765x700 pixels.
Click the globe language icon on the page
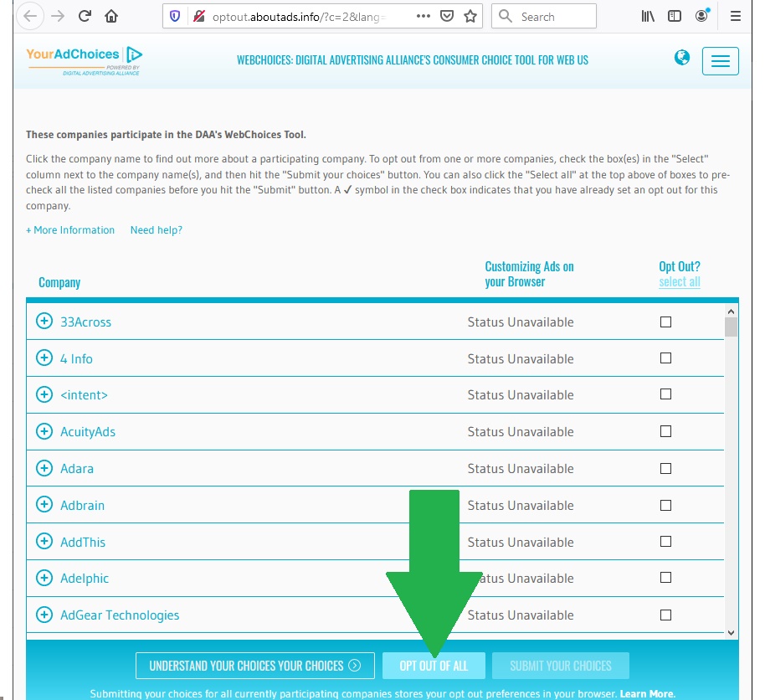[682, 59]
